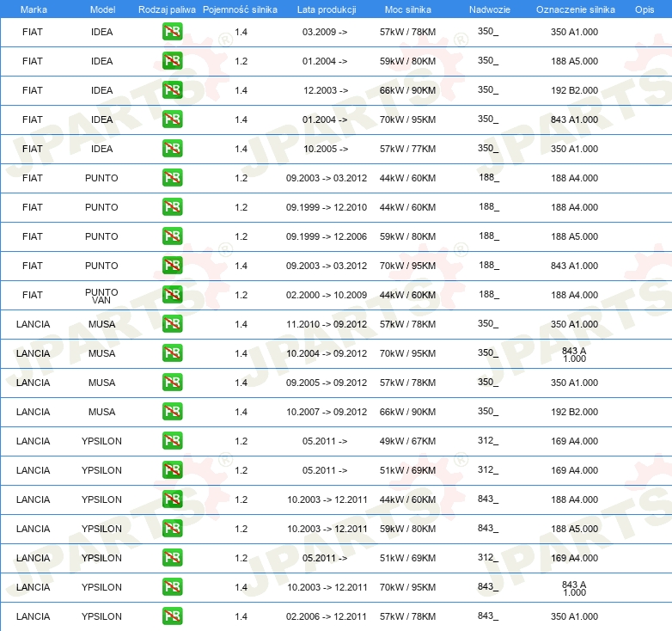Click PUNTO VAN model cell
Screen dimensions: 672x631
coord(101,296)
